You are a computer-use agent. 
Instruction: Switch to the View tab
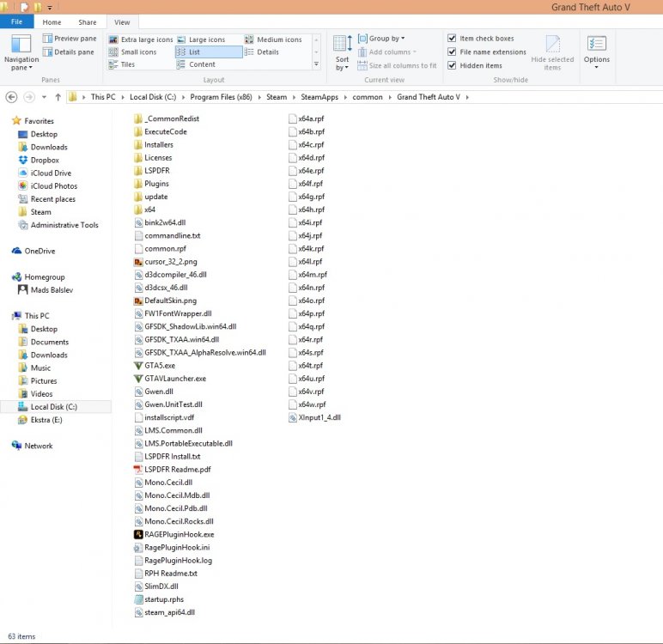[122, 22]
